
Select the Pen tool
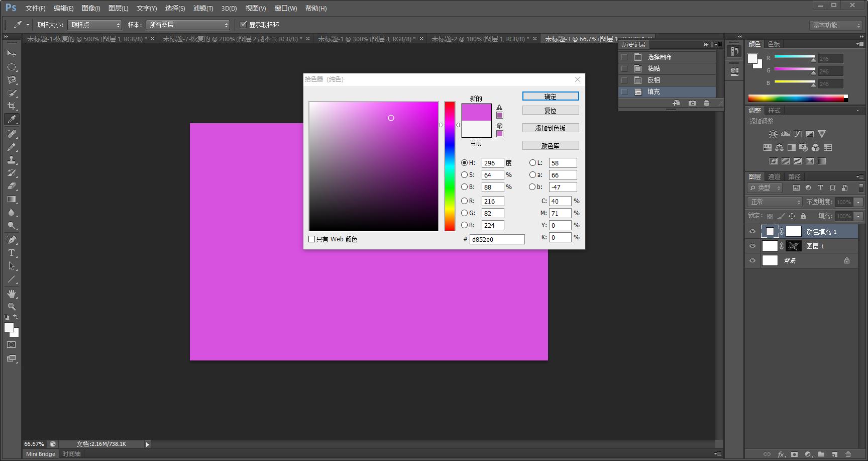point(12,240)
